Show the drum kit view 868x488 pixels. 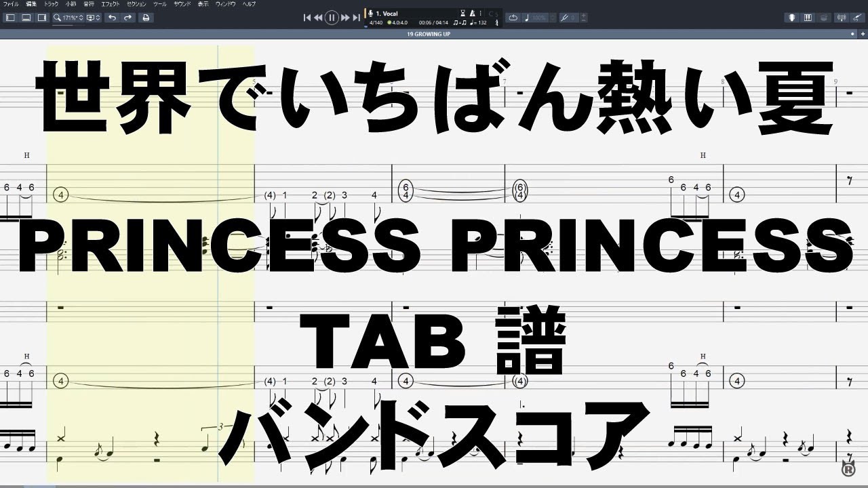click(823, 18)
